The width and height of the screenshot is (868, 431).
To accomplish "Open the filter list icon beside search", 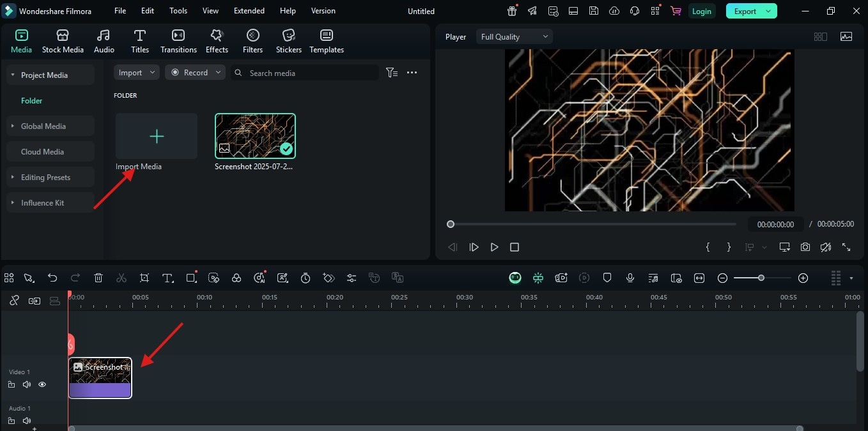I will (x=392, y=73).
